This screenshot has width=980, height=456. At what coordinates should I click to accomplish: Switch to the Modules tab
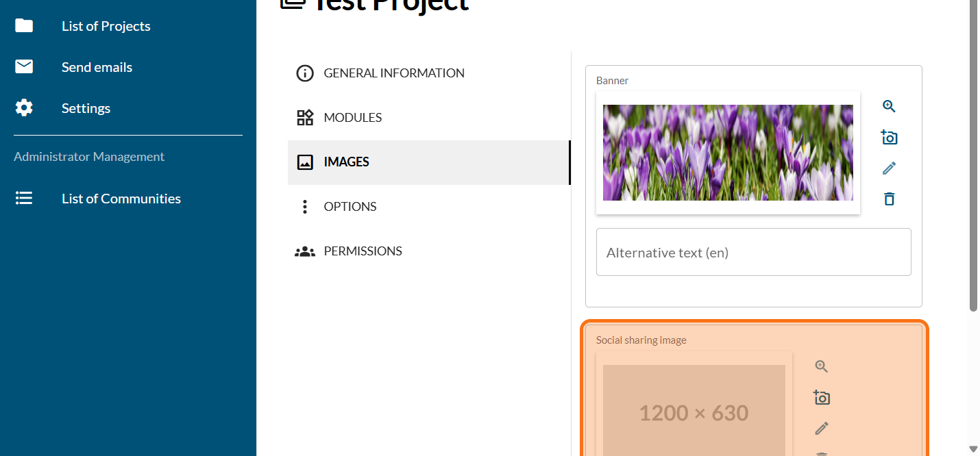point(352,118)
